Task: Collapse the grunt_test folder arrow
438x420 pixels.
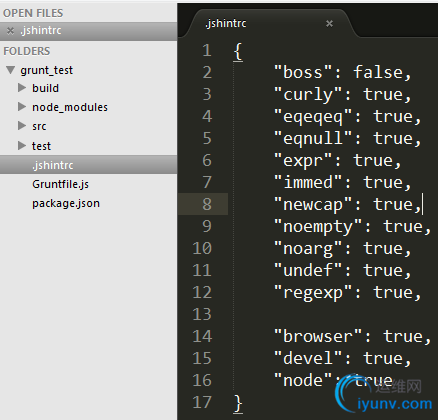Action: (x=11, y=70)
